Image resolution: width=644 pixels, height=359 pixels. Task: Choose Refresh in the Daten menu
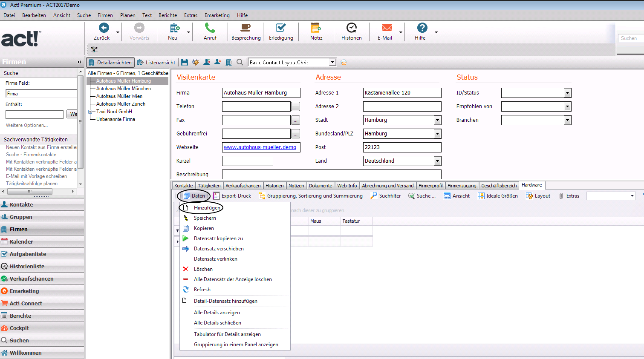[202, 290]
